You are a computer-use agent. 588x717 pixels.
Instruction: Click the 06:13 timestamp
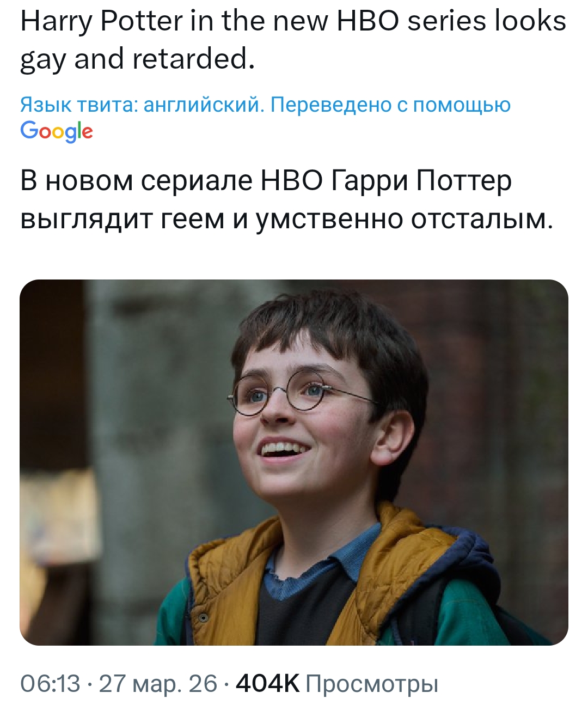50,683
